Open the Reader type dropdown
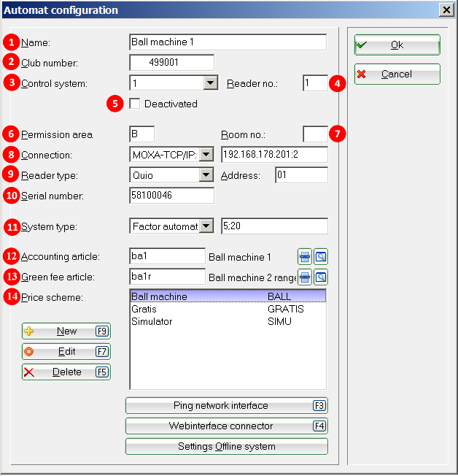This screenshot has width=458, height=476. pyautogui.click(x=206, y=175)
